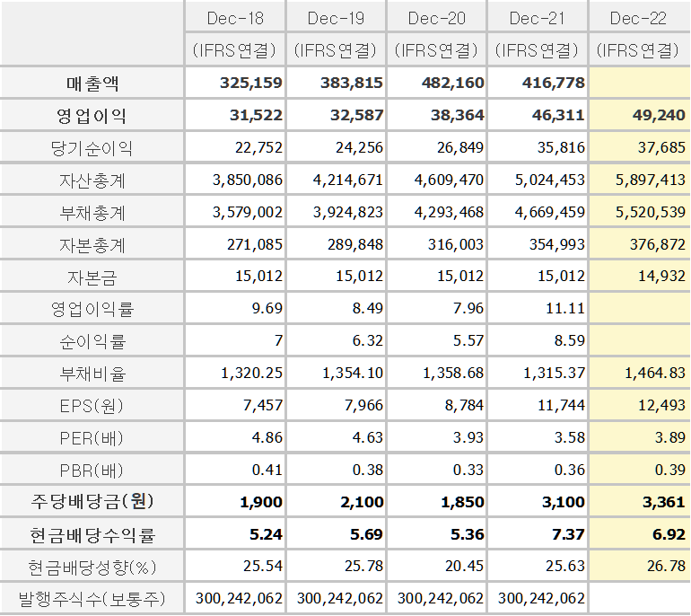
Task: Select the Dec-20 column header
Action: point(436,19)
